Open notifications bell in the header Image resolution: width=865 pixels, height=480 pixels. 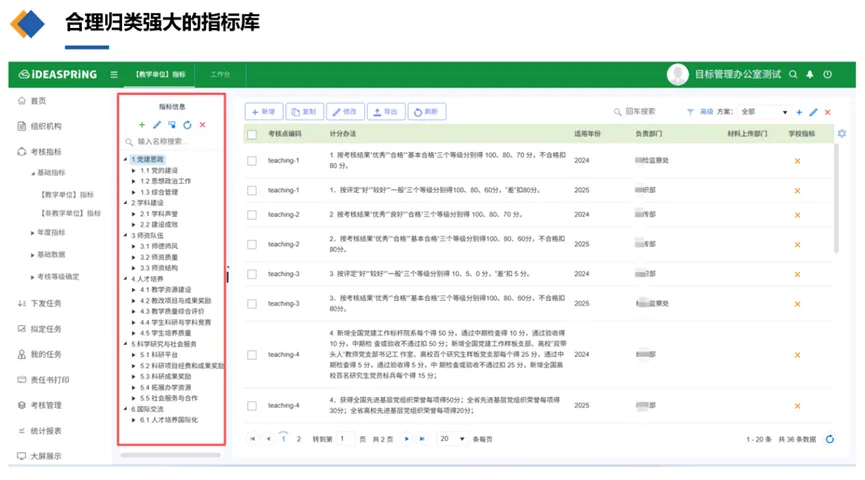pos(810,74)
